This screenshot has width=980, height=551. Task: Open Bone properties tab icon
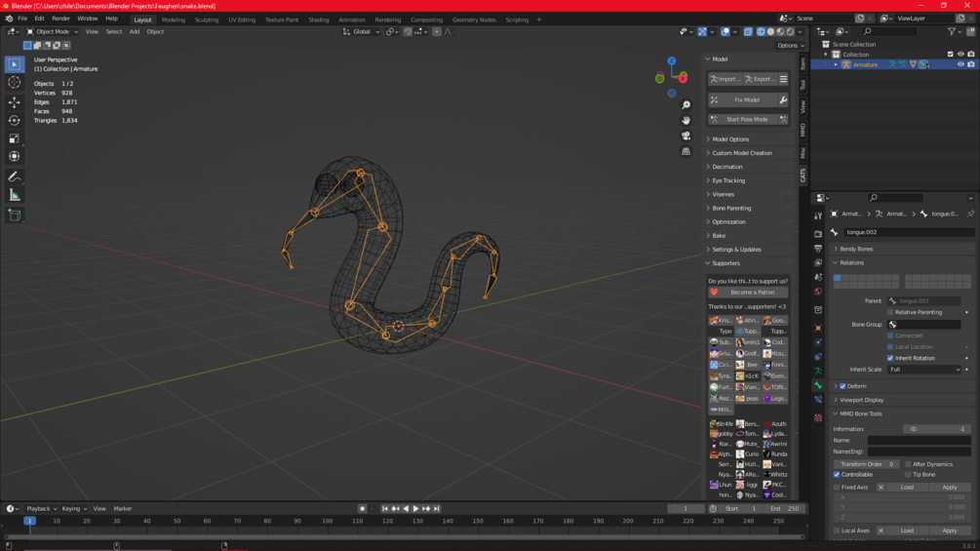818,385
